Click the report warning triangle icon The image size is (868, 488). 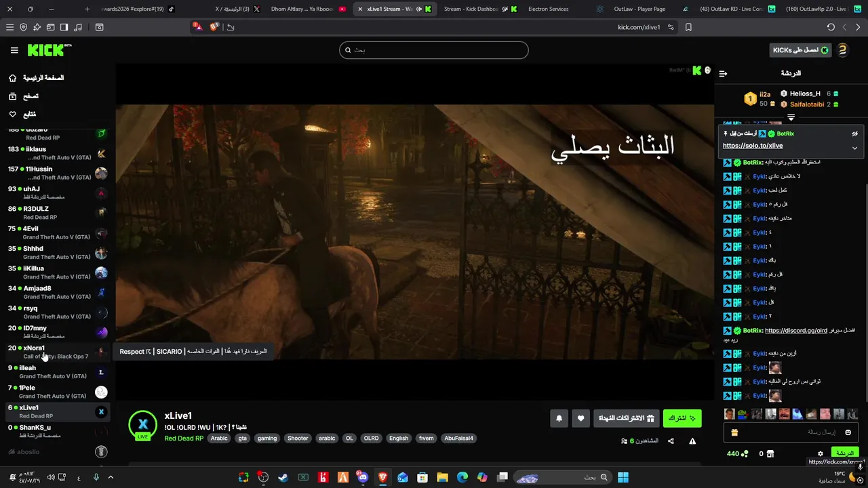[x=692, y=441]
